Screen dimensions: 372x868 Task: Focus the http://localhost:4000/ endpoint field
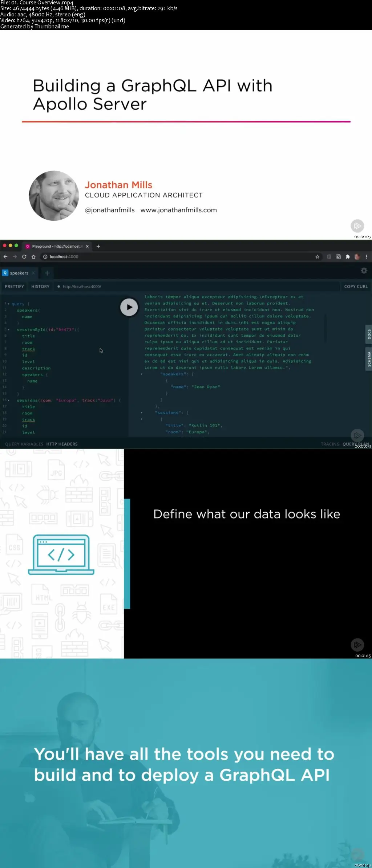pos(196,287)
